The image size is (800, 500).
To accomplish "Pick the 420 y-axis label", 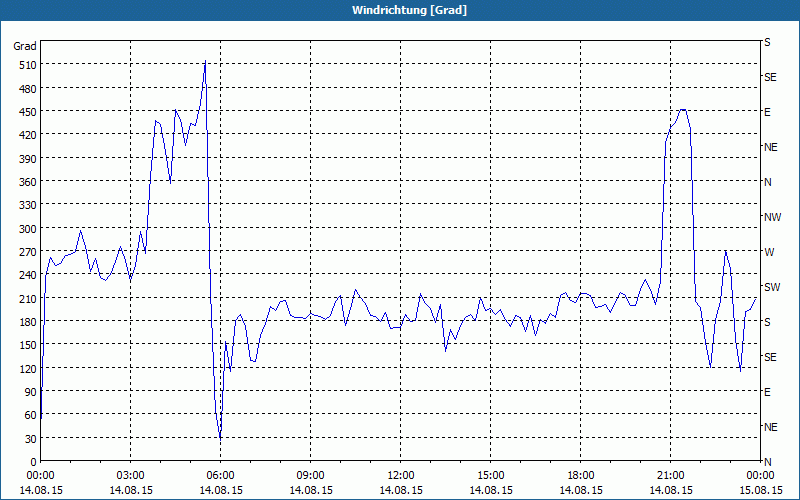I will [28, 135].
